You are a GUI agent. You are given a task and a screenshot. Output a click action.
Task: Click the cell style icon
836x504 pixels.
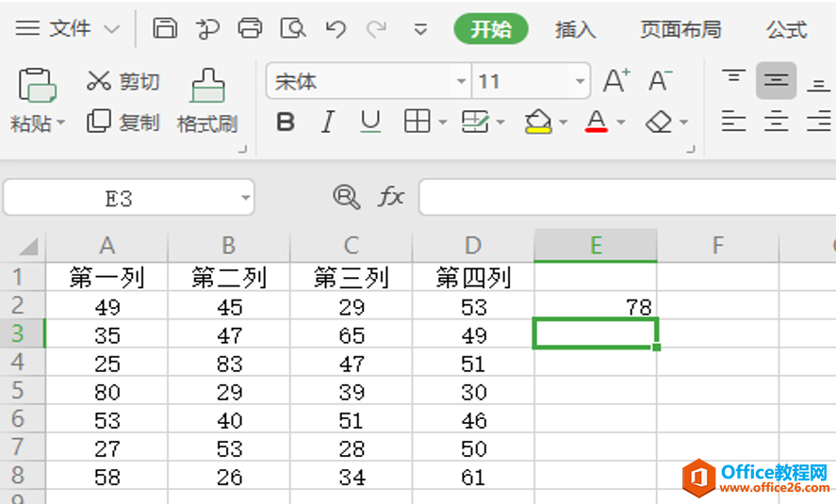[474, 122]
